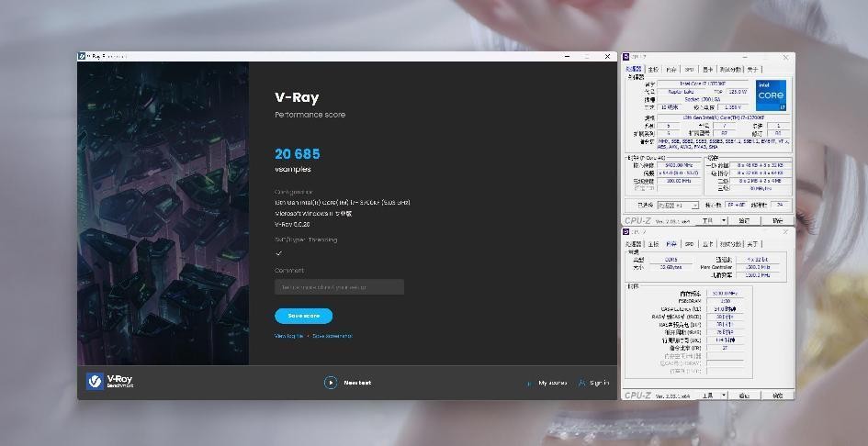Screen dimensions: 868x446
Task: Click the CPU-Z processor window title icon
Action: (626, 57)
